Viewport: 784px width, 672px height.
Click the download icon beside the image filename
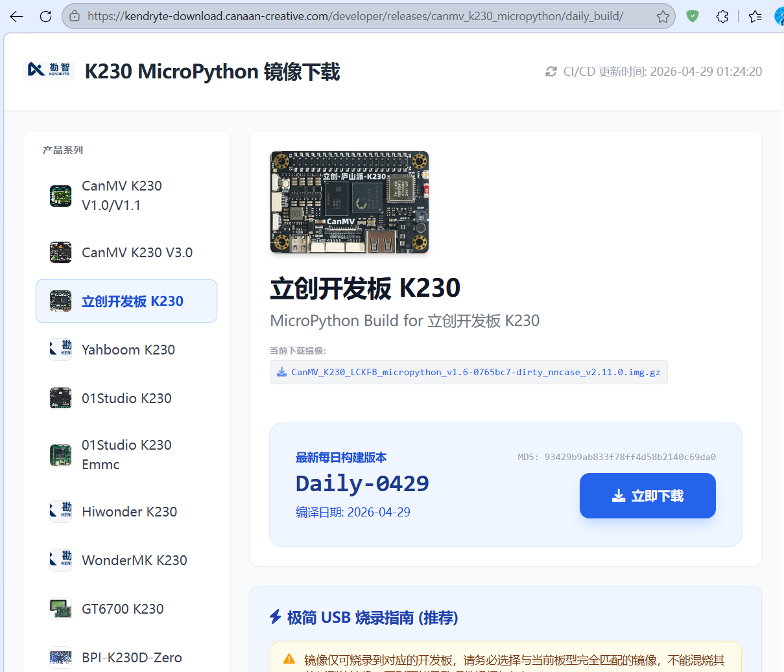281,372
